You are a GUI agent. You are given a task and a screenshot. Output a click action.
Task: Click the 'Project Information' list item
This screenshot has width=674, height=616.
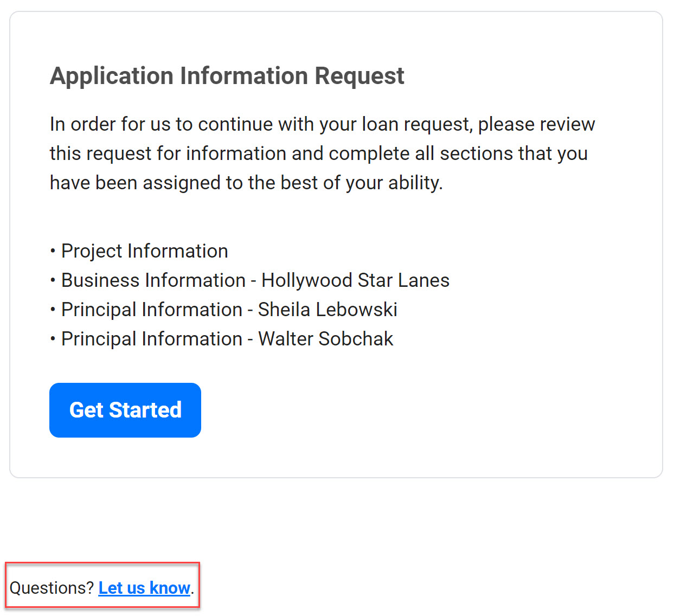tap(139, 251)
